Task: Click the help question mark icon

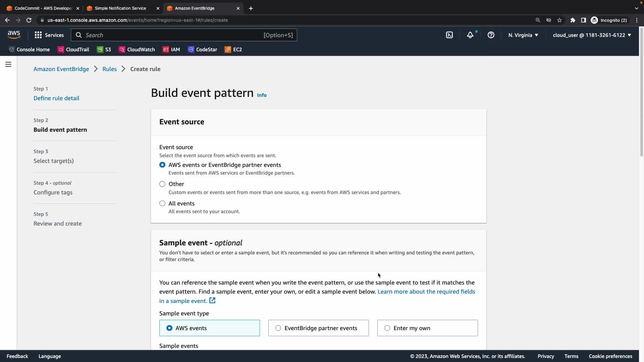Action: (x=491, y=35)
